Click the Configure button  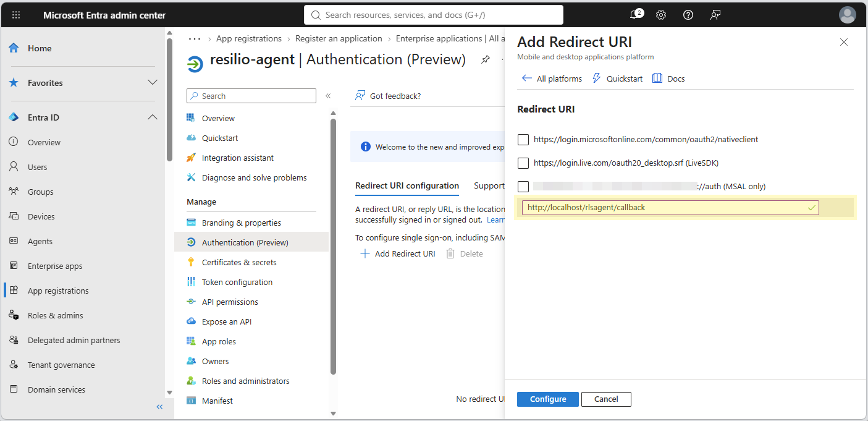[x=548, y=399]
